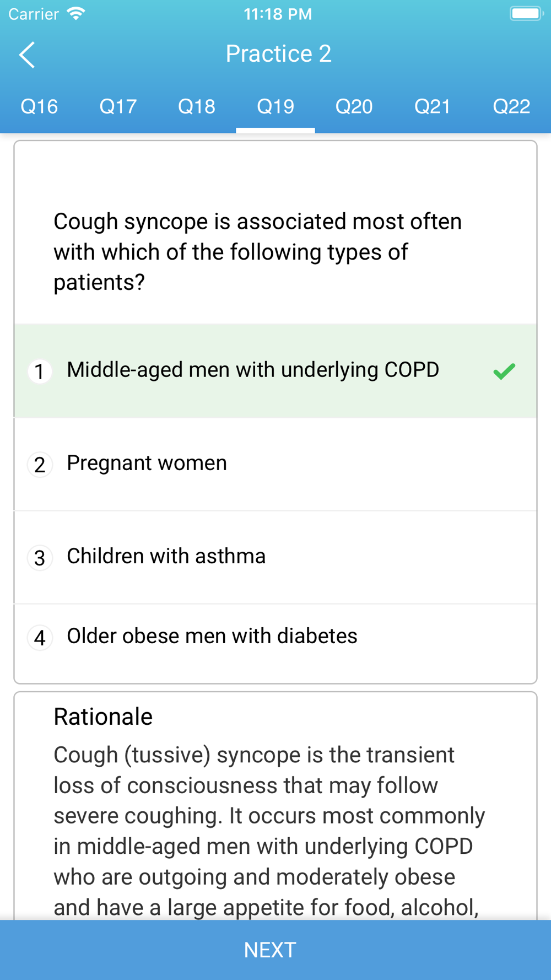Select the active Q19 tab
This screenshot has width=551, height=980.
click(275, 106)
